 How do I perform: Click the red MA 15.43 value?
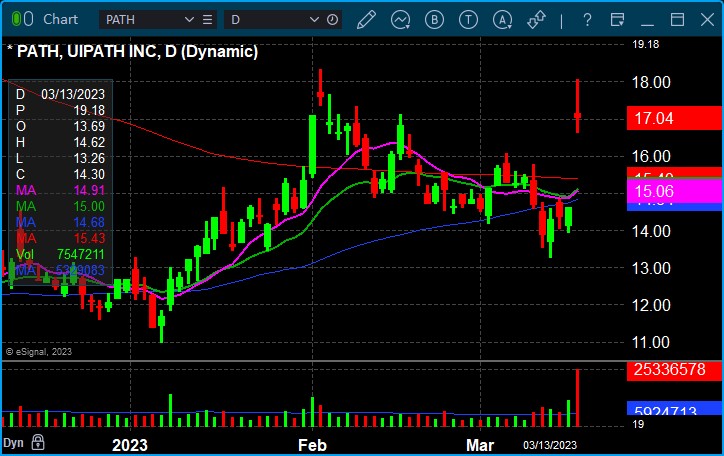[x=89, y=238]
